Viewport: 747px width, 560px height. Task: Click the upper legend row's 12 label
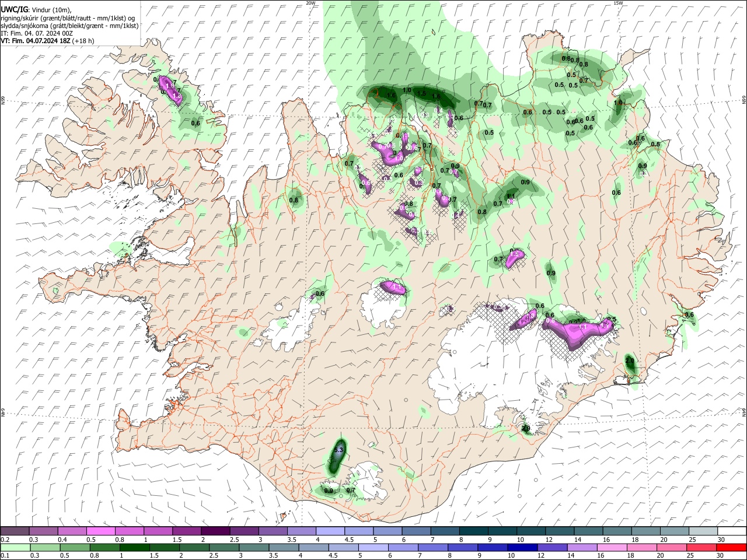[x=549, y=540]
